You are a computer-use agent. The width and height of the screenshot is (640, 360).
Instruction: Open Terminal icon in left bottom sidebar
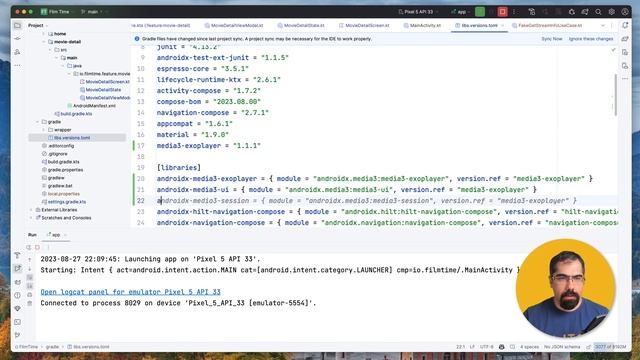(18, 322)
